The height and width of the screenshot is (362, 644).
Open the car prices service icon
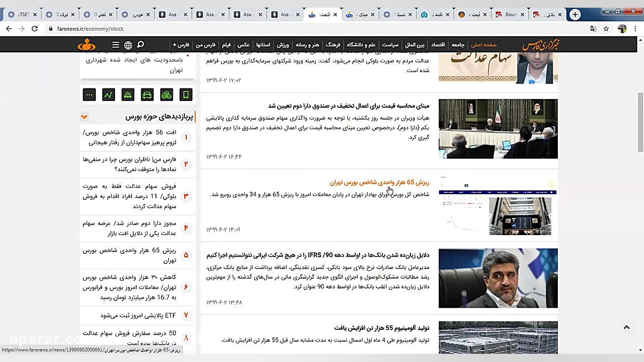pyautogui.click(x=147, y=94)
